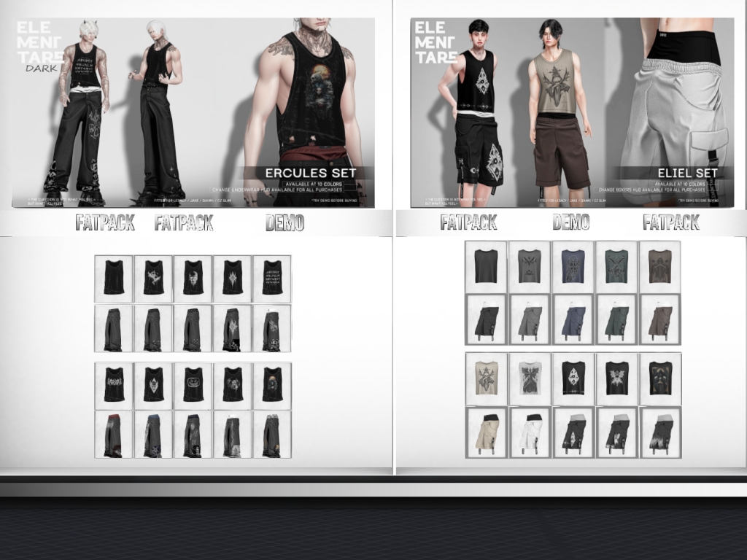Click the DEMO button under Ercules Set
This screenshot has width=747, height=560.
point(285,222)
